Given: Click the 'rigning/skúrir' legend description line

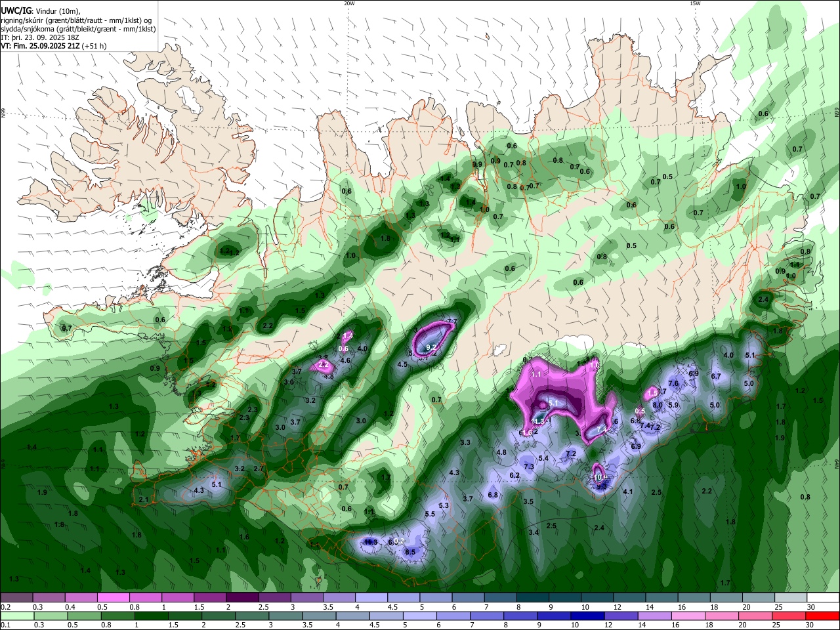Looking at the screenshot, I should coord(76,20).
